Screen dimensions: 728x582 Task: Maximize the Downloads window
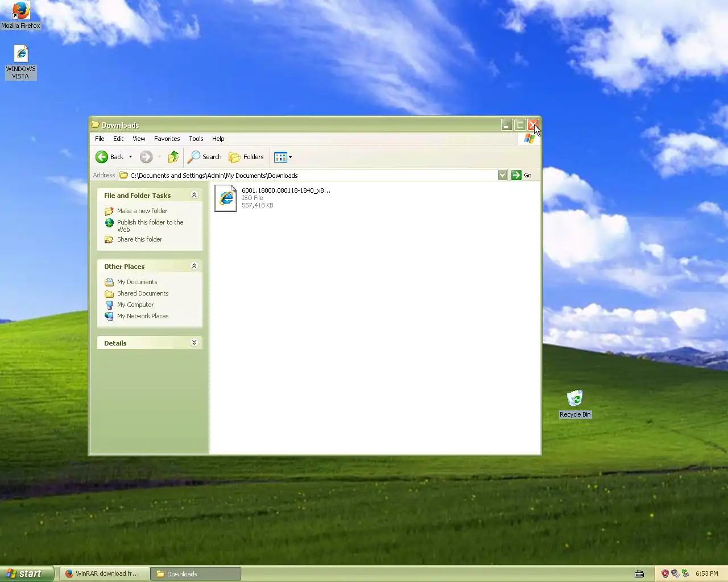click(520, 124)
